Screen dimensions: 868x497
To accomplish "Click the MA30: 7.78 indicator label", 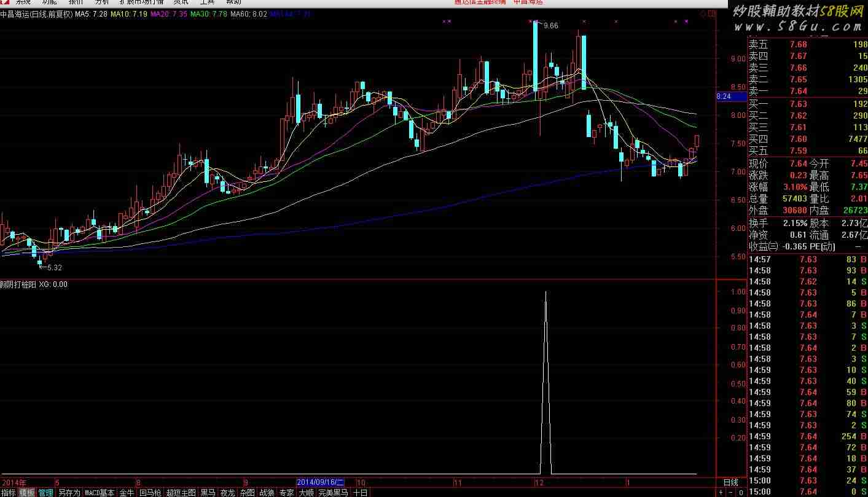I will click(209, 14).
